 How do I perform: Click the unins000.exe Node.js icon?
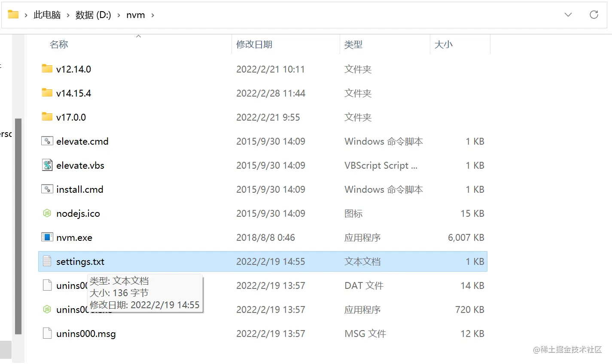click(x=47, y=309)
